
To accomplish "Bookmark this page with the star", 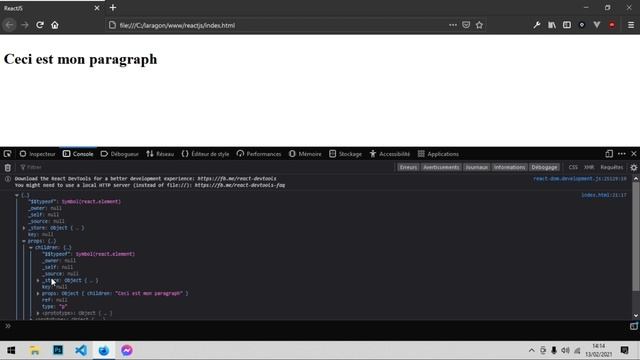I will (479, 25).
